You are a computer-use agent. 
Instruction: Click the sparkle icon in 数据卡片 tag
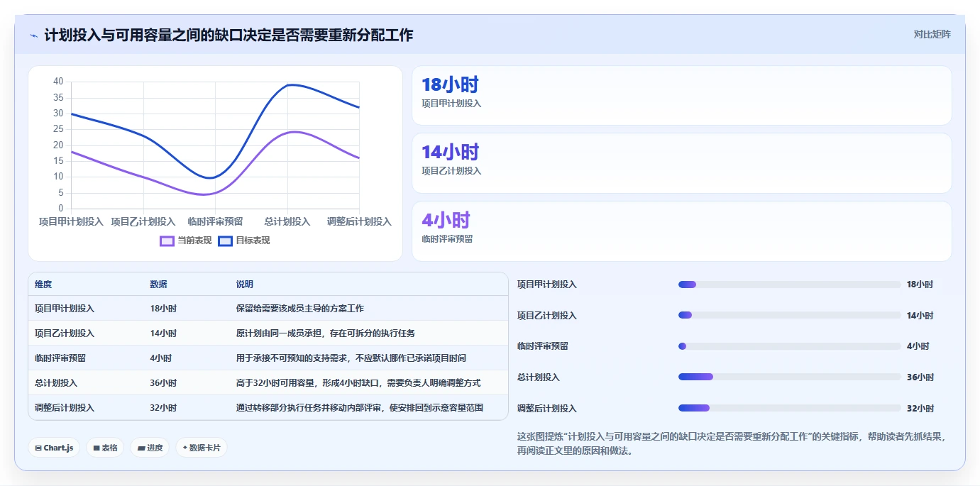[185, 448]
